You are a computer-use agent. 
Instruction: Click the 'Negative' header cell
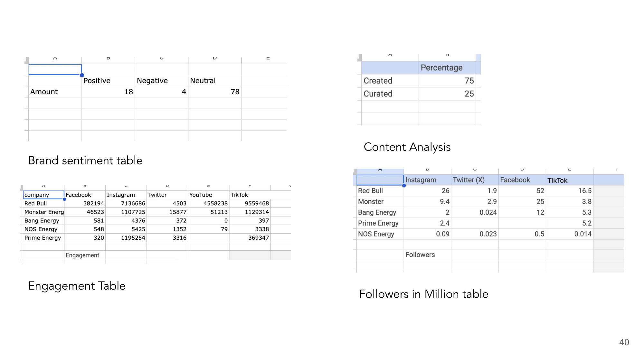pyautogui.click(x=161, y=80)
